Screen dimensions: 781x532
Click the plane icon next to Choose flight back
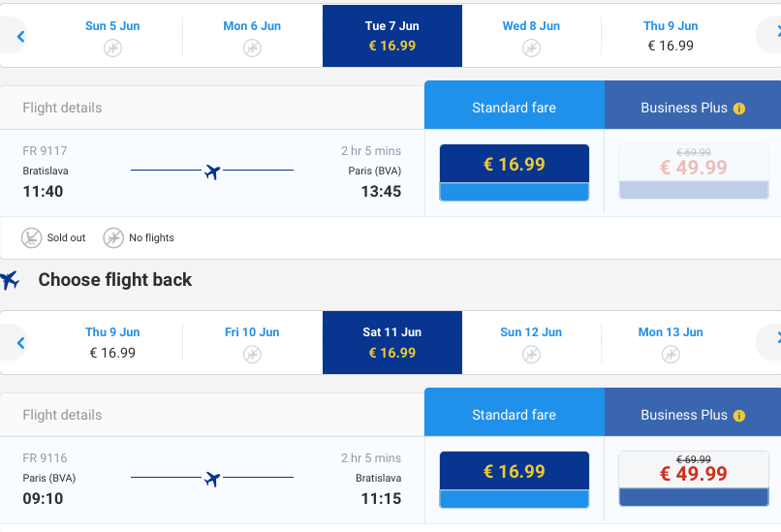tap(10, 280)
